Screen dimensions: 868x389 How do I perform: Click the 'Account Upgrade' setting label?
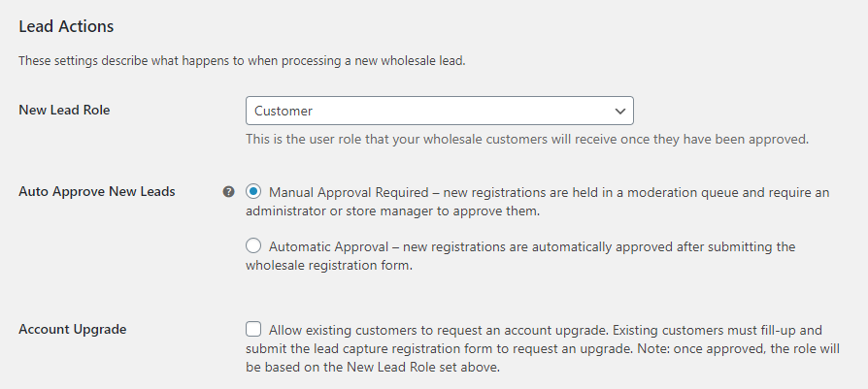coord(73,329)
